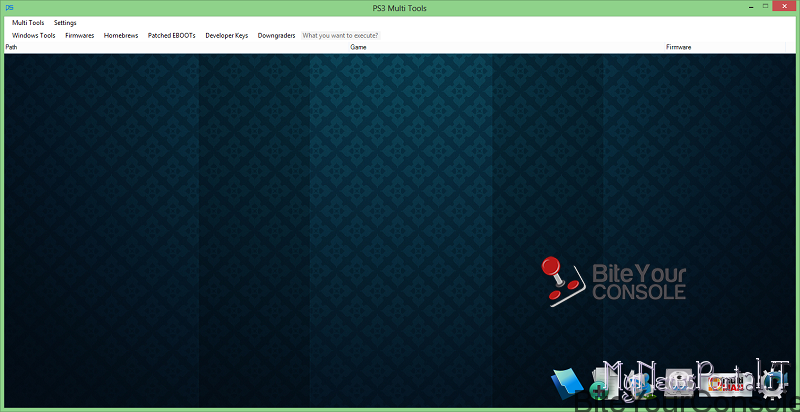
Task: Sort list by the Firmware column header
Action: click(x=725, y=47)
